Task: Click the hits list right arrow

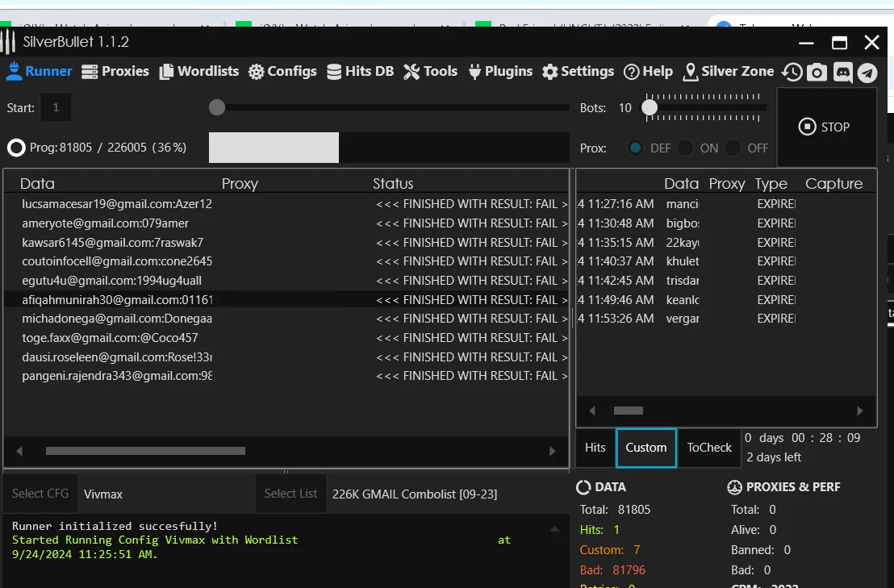Action: click(x=860, y=411)
